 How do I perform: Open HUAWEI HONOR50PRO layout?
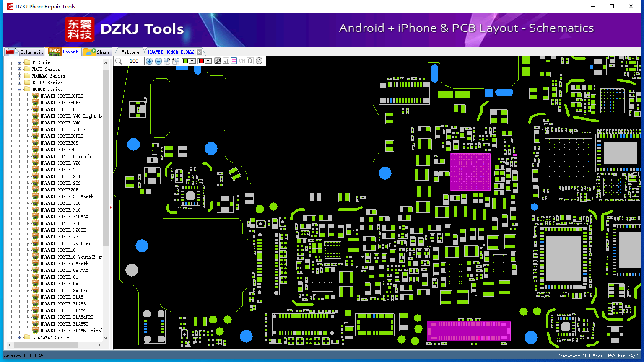coord(62,103)
